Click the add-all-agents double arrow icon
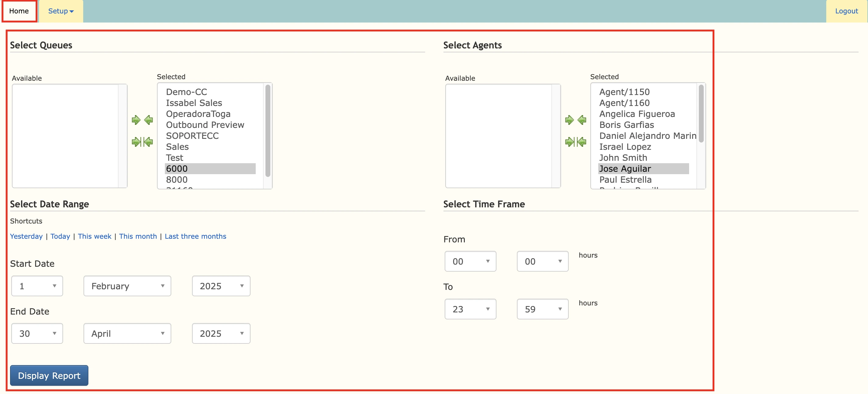This screenshot has width=868, height=394. click(x=569, y=142)
